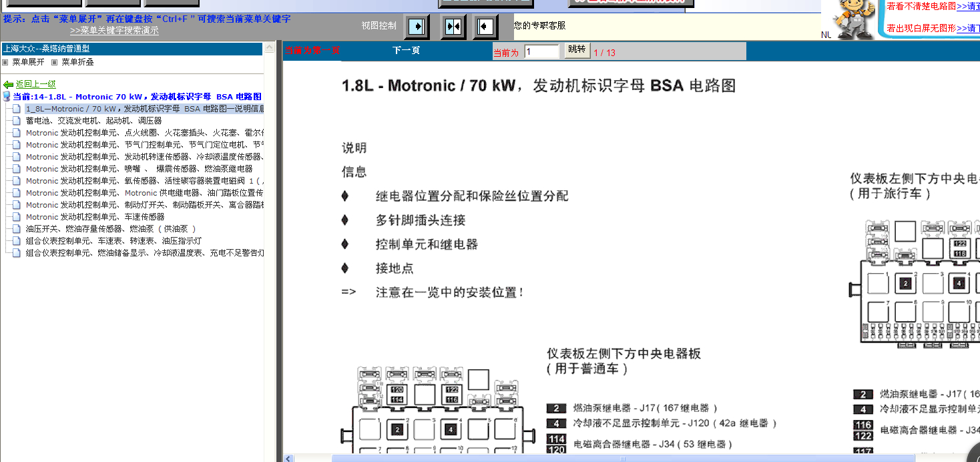Click page icon of 蓄电池、交流发电机 row

[17, 121]
